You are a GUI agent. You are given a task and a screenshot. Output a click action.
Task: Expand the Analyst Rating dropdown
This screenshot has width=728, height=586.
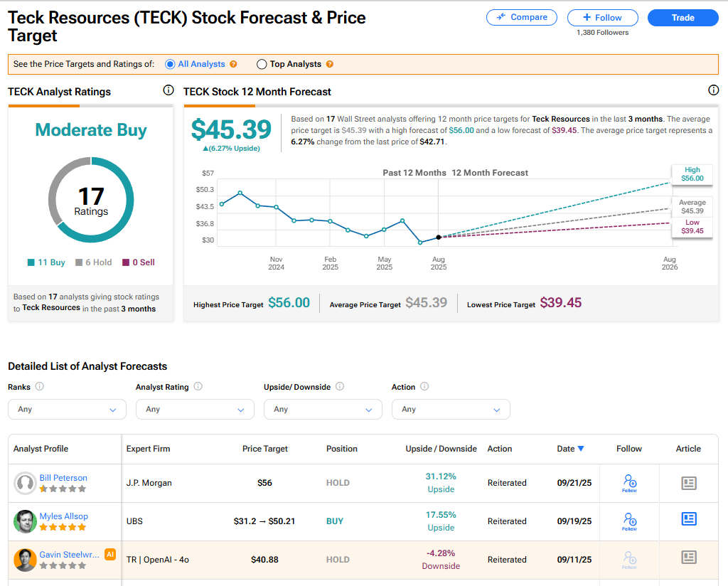[x=195, y=410]
